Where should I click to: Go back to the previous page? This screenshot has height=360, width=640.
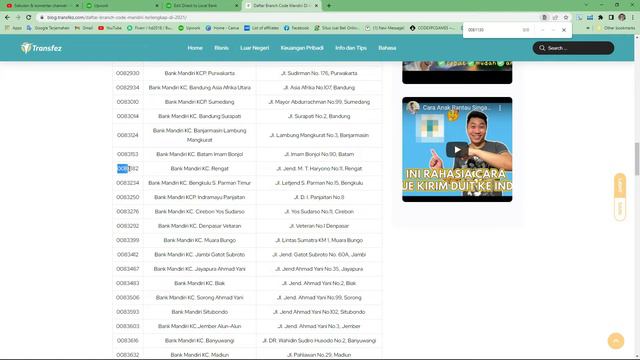(x=7, y=18)
